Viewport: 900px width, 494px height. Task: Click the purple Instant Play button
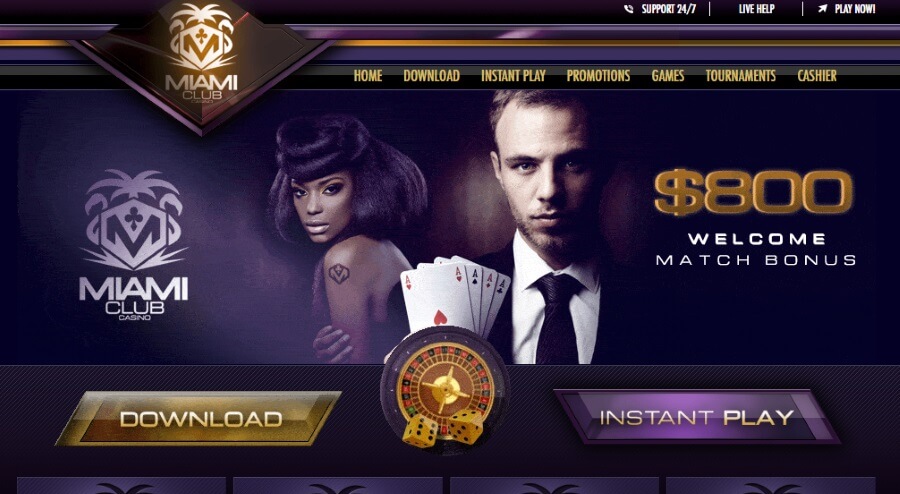click(x=697, y=417)
